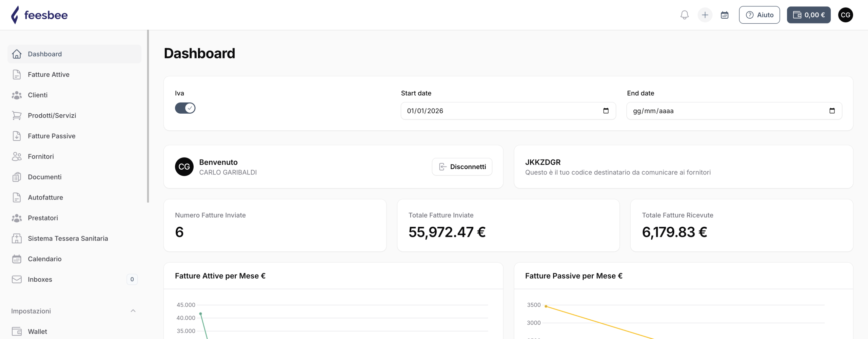Click the Aiuto help button

[759, 15]
